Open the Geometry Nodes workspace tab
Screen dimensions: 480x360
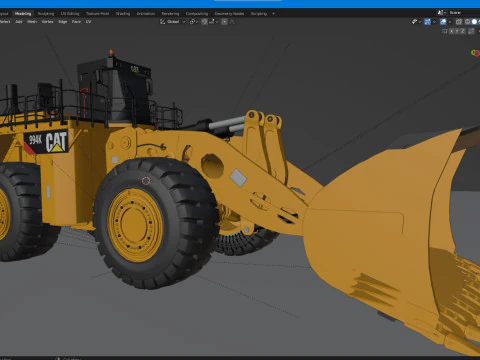[229, 14]
